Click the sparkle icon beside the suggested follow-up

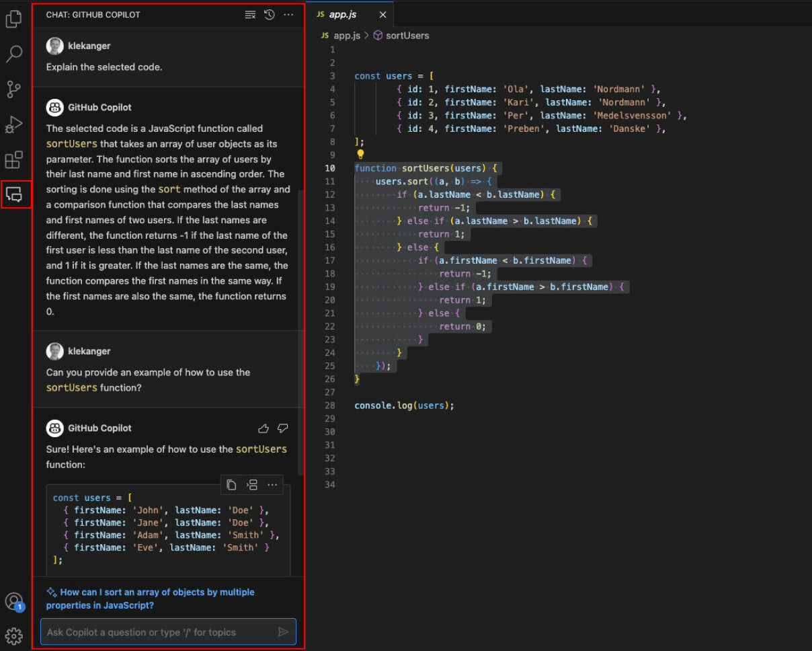click(x=51, y=592)
